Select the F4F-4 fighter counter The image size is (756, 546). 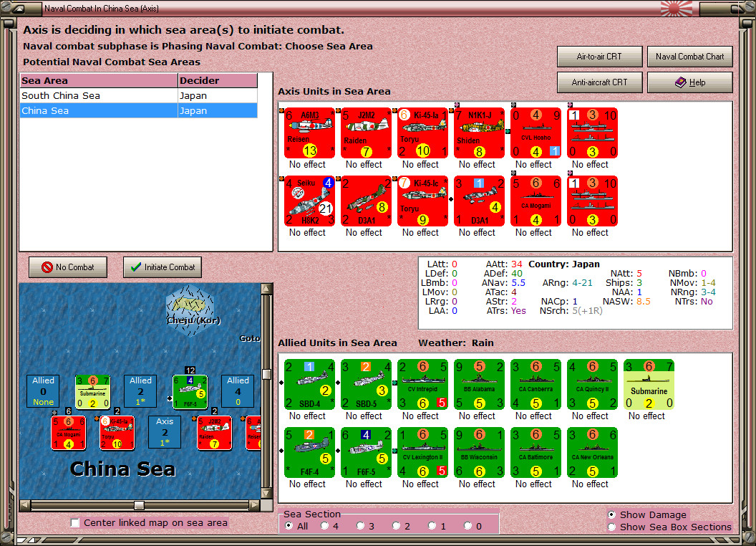(x=309, y=453)
